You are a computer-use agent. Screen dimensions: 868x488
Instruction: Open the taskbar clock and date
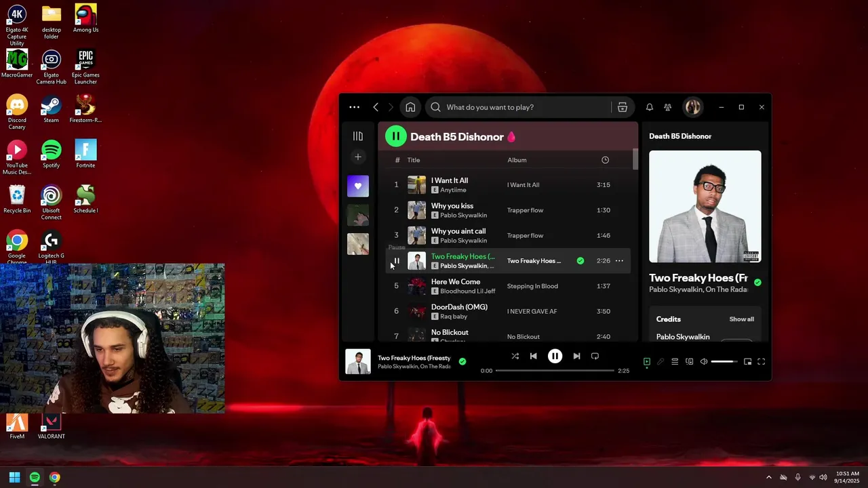847,477
